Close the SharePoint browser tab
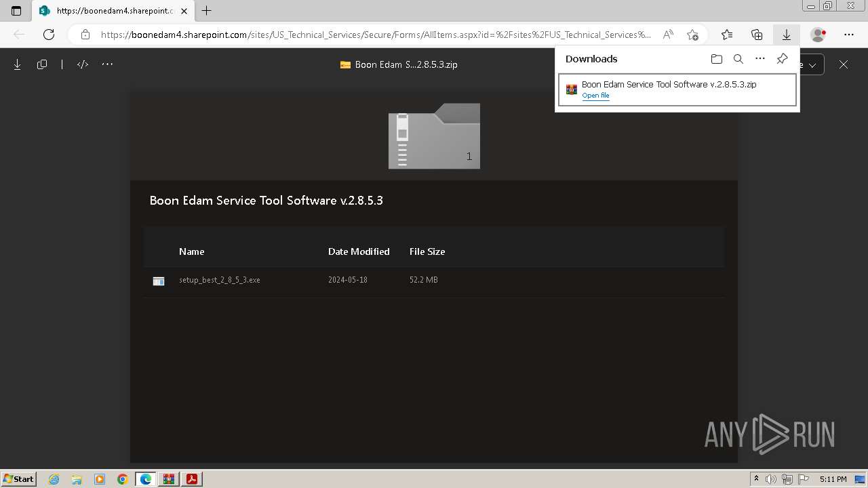This screenshot has width=868, height=488. tap(184, 11)
